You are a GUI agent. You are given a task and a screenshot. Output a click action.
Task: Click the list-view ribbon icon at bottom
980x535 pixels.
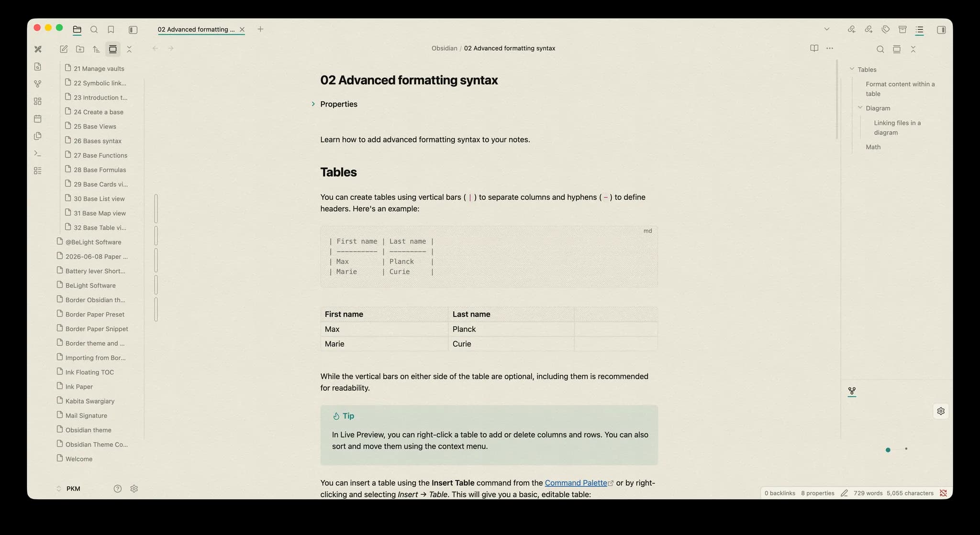coord(38,171)
